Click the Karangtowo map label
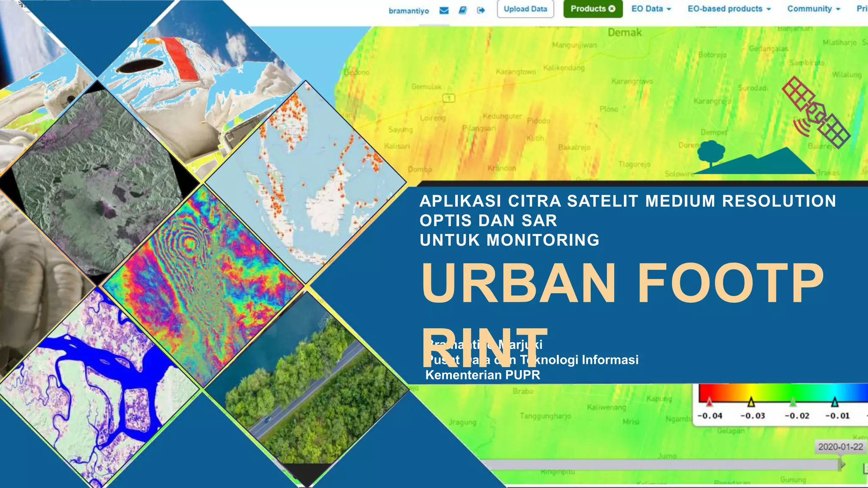 [x=516, y=72]
